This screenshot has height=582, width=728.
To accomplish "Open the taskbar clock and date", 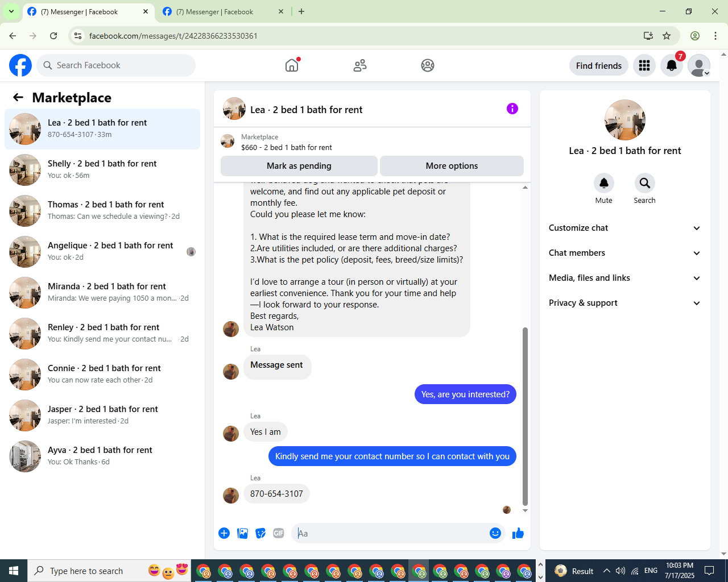I will [680, 571].
